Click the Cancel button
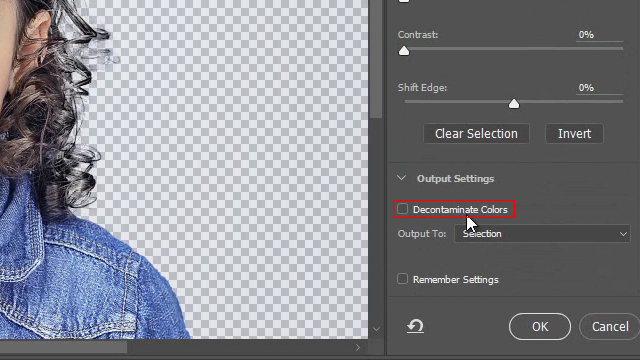640x360 pixels. (610, 327)
